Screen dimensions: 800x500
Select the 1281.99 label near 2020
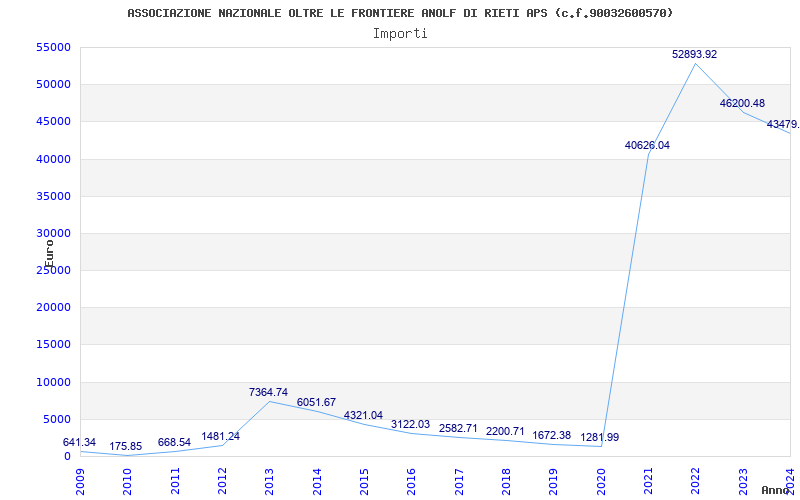(x=600, y=438)
